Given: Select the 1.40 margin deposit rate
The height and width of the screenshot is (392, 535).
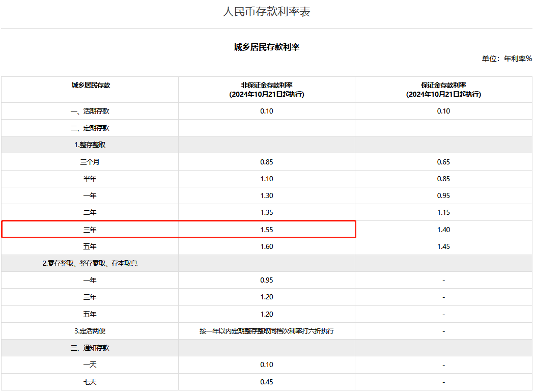Looking at the screenshot, I should [x=443, y=230].
